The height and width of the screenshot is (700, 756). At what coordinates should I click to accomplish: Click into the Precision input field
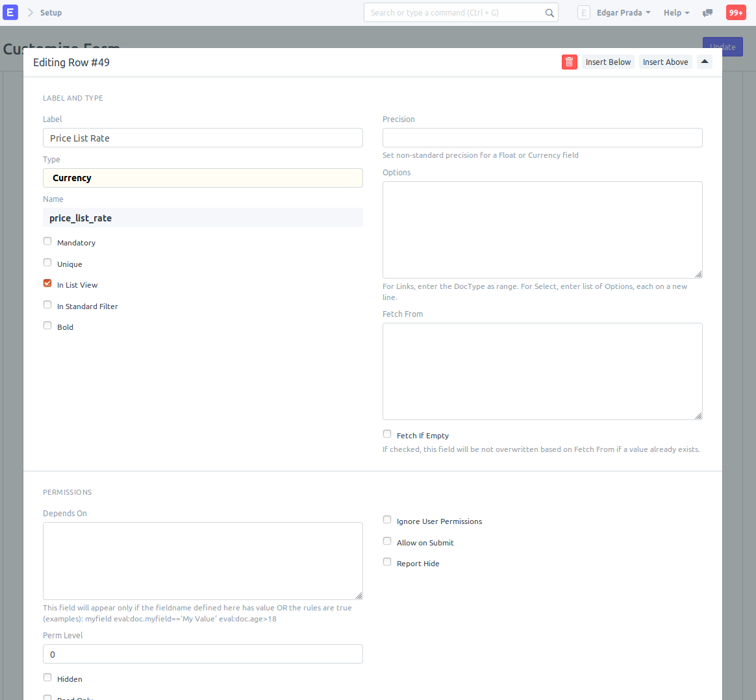[x=542, y=138]
